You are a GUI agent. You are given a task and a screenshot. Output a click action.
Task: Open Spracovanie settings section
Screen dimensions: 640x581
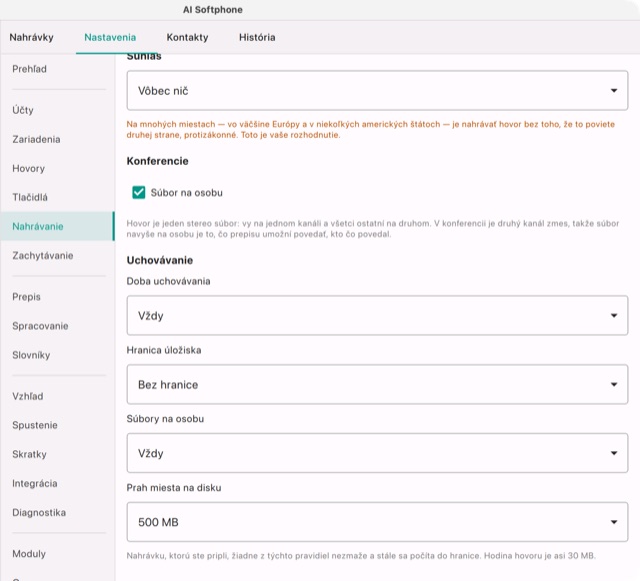[x=57, y=326]
